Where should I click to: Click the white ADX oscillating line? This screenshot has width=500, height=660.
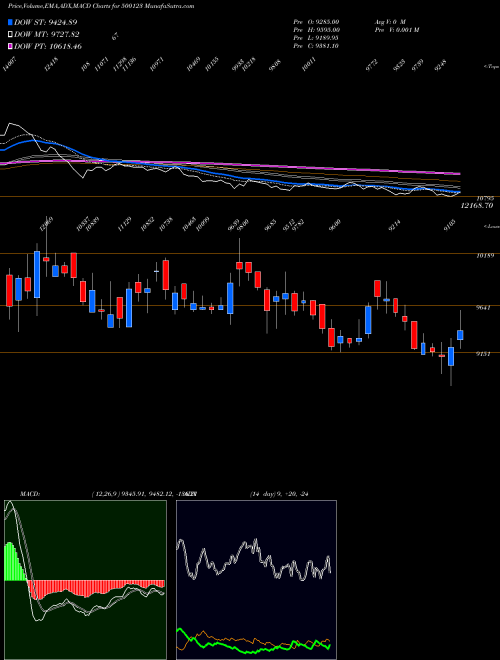253,560
